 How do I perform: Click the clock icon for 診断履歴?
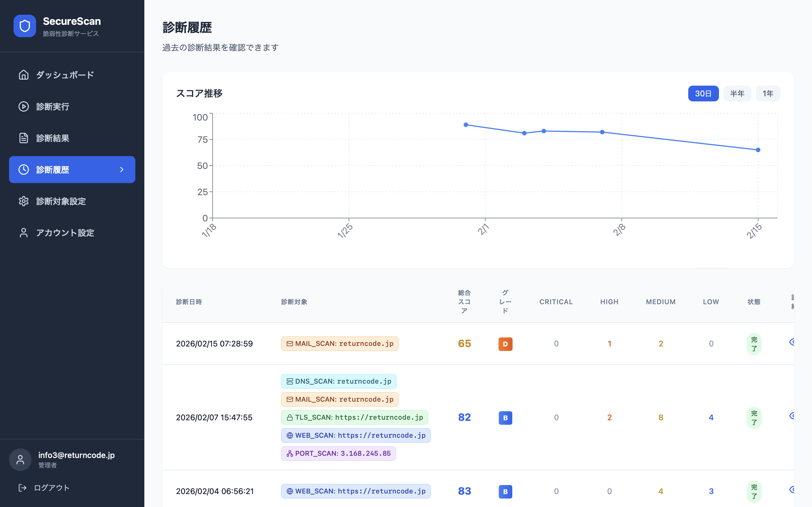[23, 170]
